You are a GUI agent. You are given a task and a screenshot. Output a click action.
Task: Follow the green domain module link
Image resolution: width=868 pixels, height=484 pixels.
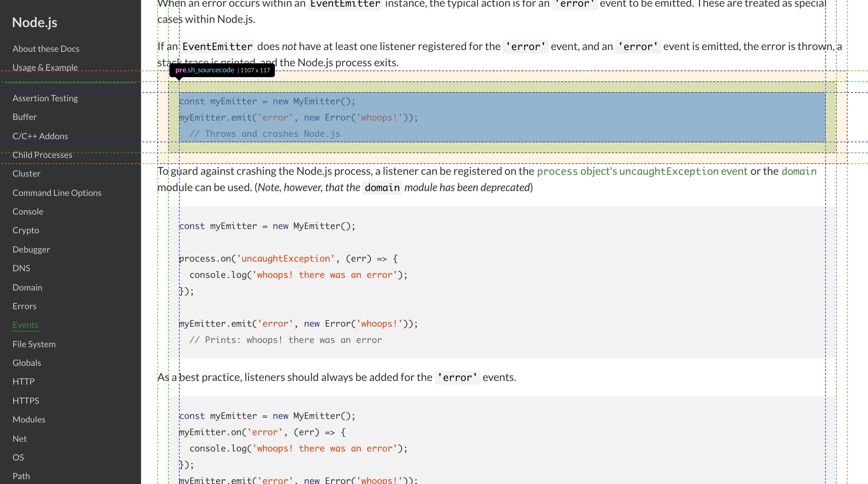tap(799, 171)
